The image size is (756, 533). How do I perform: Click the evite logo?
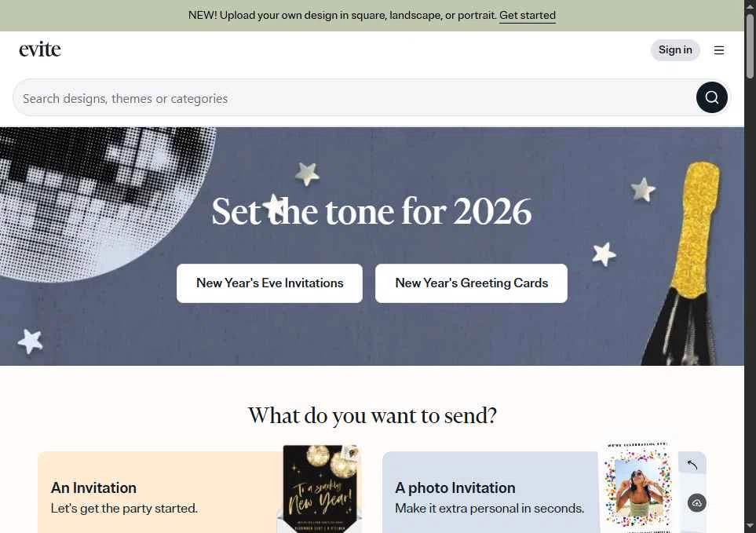point(40,49)
